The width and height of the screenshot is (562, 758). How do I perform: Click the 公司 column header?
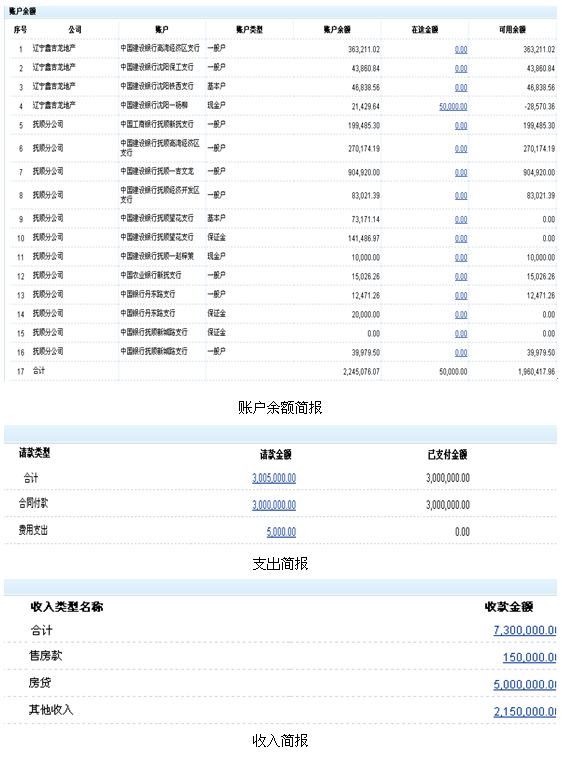[x=75, y=29]
